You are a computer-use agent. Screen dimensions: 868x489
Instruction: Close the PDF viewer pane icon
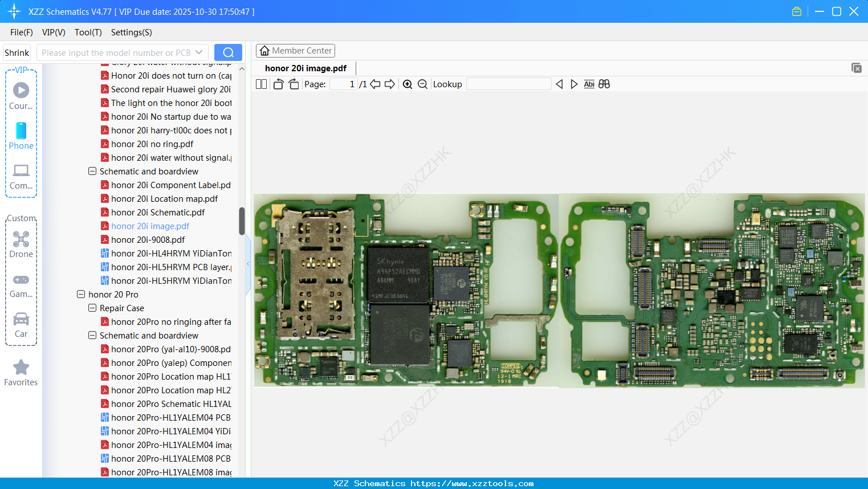click(x=857, y=68)
